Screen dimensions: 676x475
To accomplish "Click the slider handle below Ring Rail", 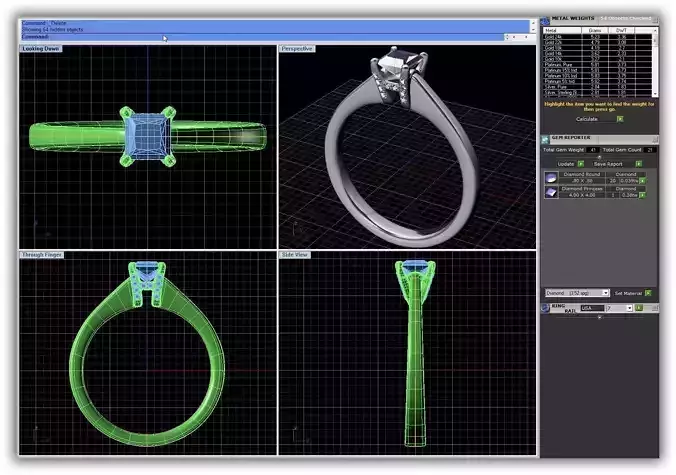I will click(599, 317).
